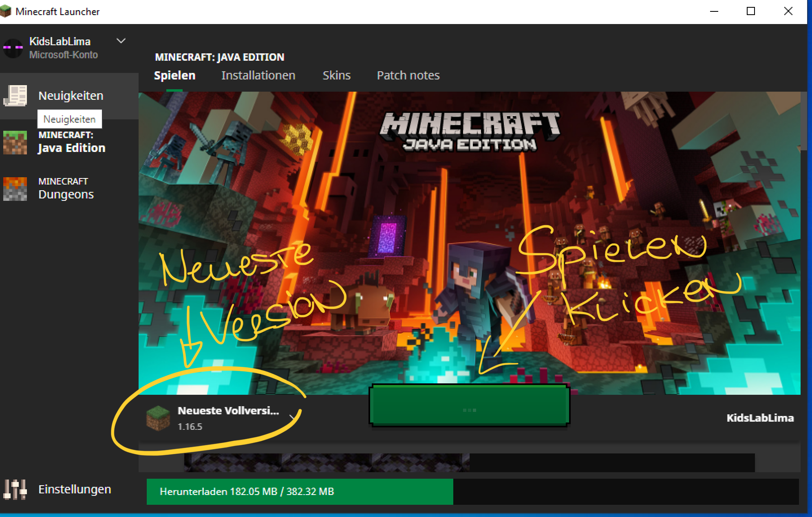
Task: Select the Spielen tab
Action: click(174, 75)
